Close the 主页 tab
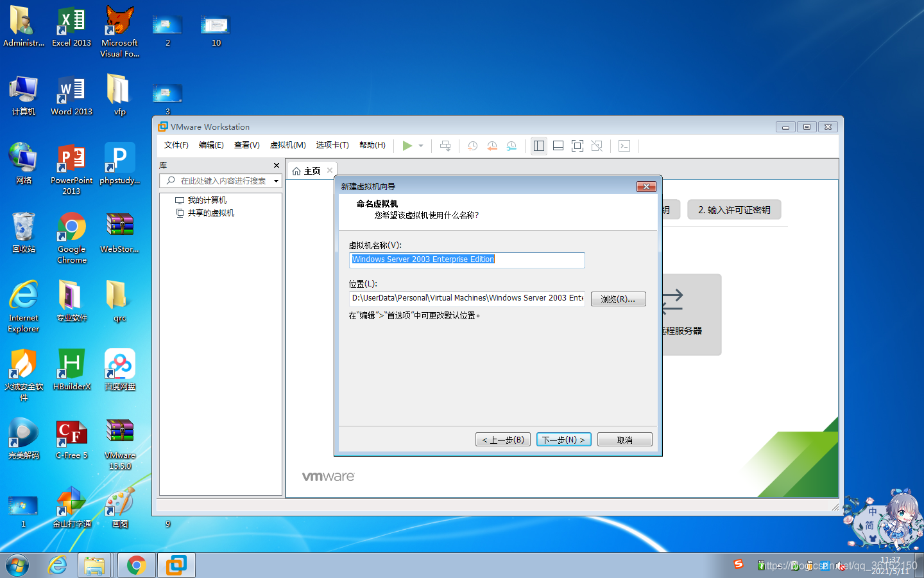This screenshot has height=578, width=924. (330, 170)
